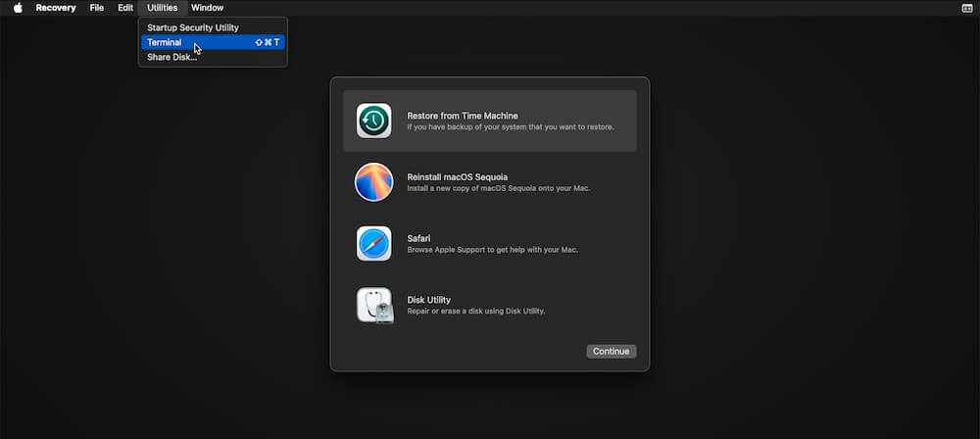
Task: Select Restore from Time Machine title
Action: tap(463, 116)
